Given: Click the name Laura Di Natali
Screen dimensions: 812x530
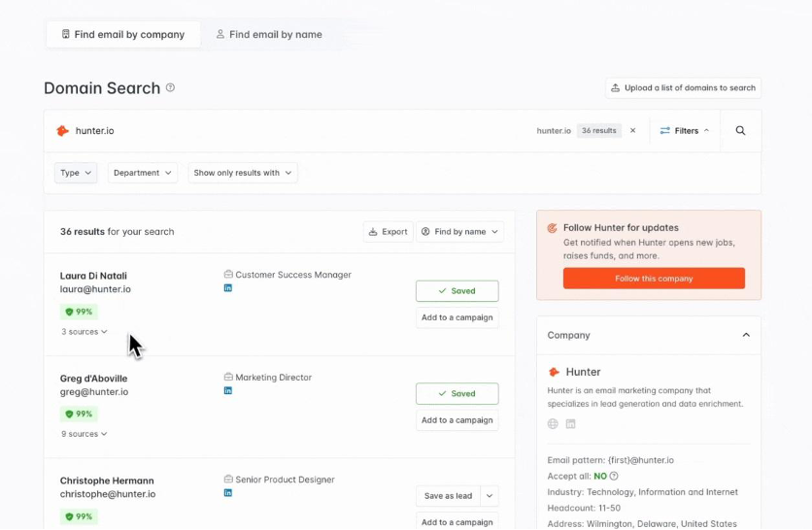Looking at the screenshot, I should click(93, 276).
